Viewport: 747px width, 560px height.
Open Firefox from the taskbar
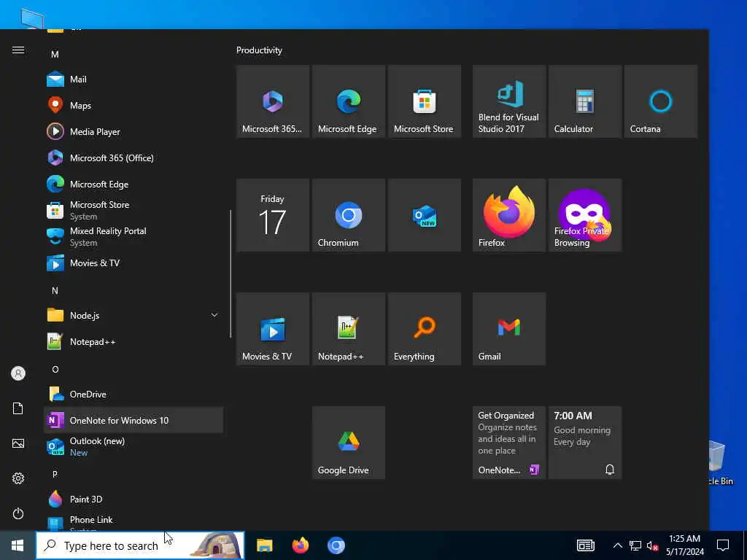pyautogui.click(x=300, y=545)
